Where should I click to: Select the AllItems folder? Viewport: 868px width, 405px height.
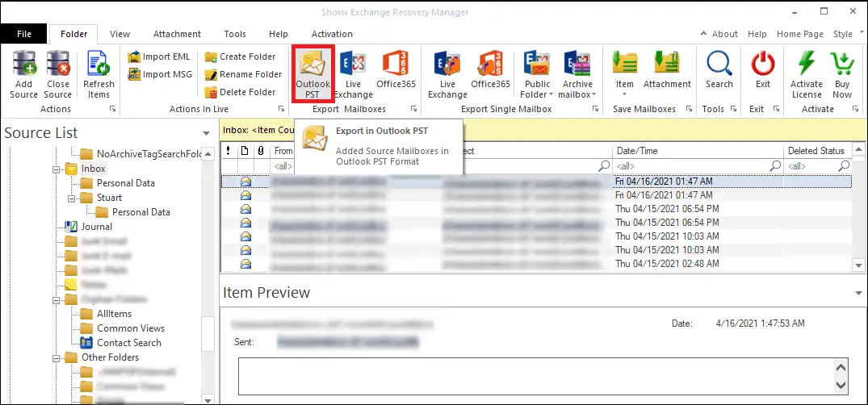tap(114, 314)
